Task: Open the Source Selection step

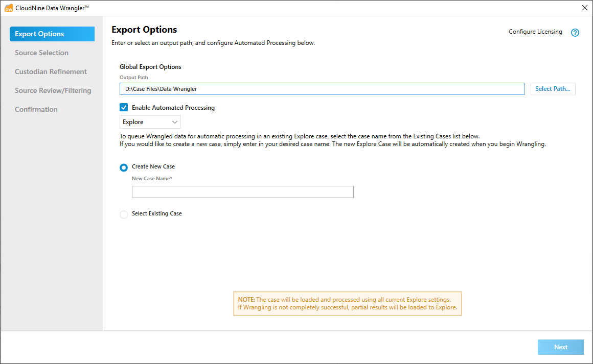Action: (41, 53)
